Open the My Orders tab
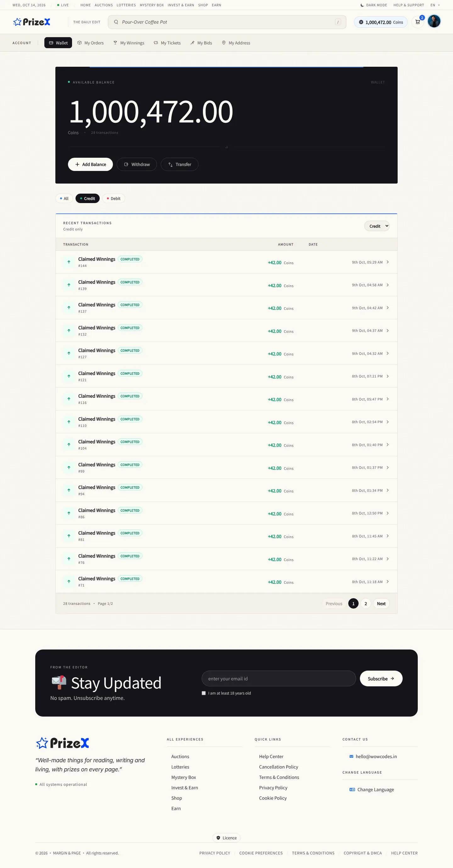This screenshot has width=453, height=868. [x=91, y=43]
